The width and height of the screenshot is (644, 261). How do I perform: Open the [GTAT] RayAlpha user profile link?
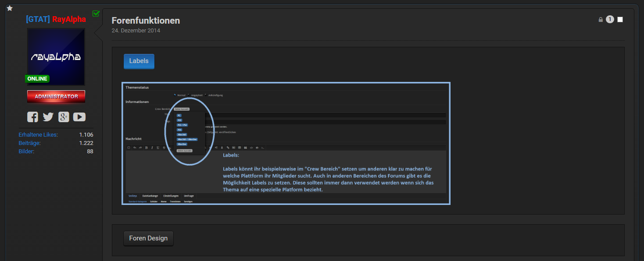(x=56, y=19)
